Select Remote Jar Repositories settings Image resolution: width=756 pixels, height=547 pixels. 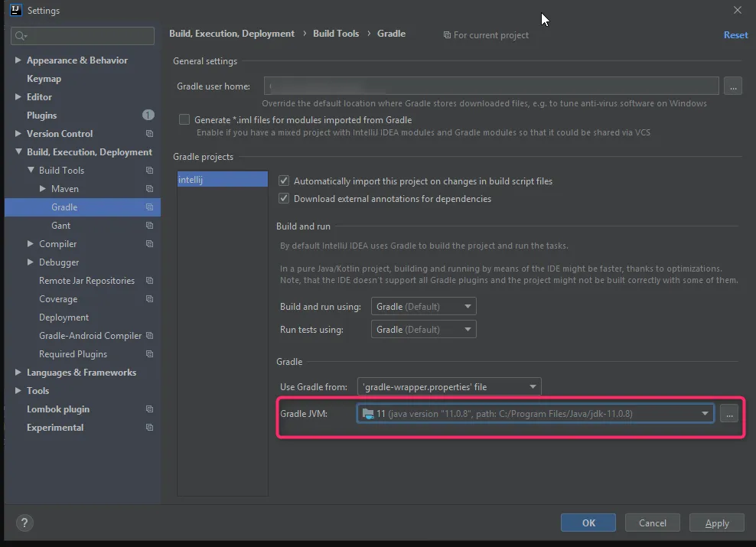point(86,281)
